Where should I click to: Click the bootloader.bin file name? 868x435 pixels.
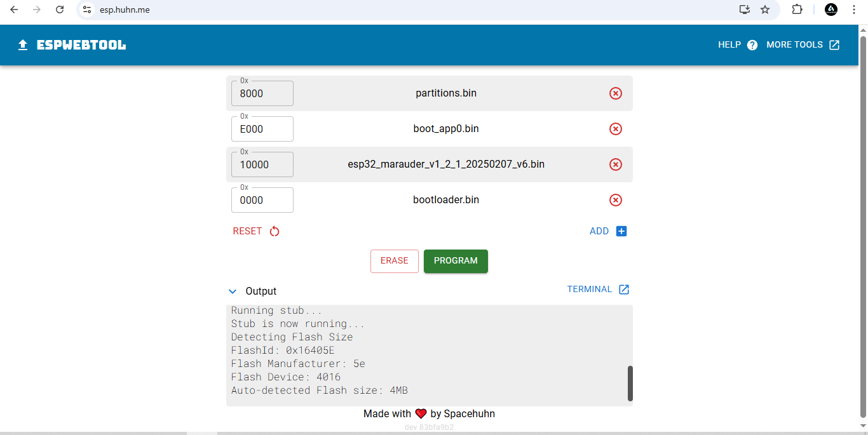tap(446, 200)
